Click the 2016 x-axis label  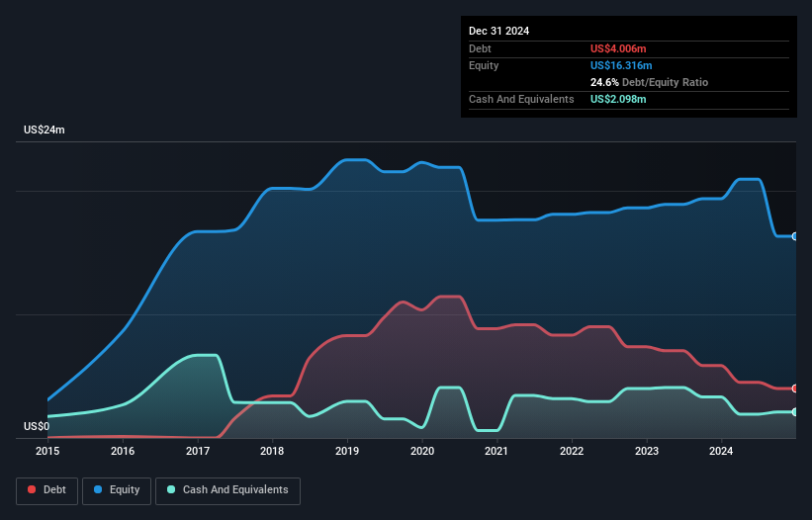(123, 451)
